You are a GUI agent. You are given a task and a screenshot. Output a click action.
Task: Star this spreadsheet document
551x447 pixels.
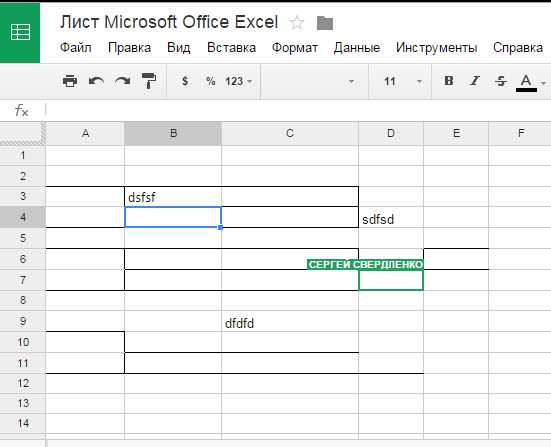pyautogui.click(x=297, y=23)
